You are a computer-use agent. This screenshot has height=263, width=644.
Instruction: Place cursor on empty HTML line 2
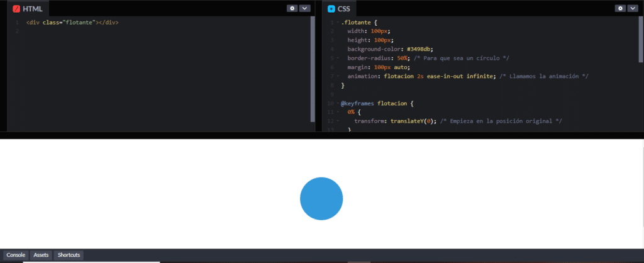tap(94, 31)
